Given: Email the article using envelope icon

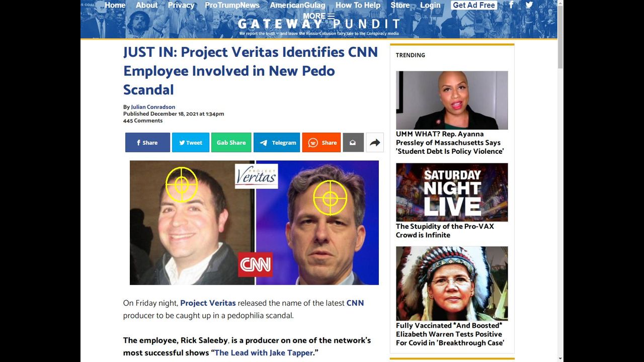Looking at the screenshot, I should tap(353, 142).
